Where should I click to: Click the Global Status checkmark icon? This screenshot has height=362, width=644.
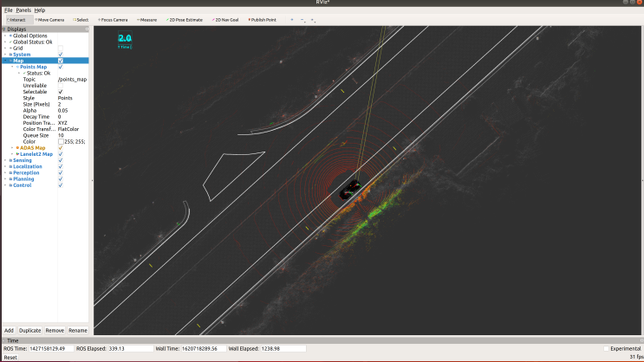pos(10,42)
